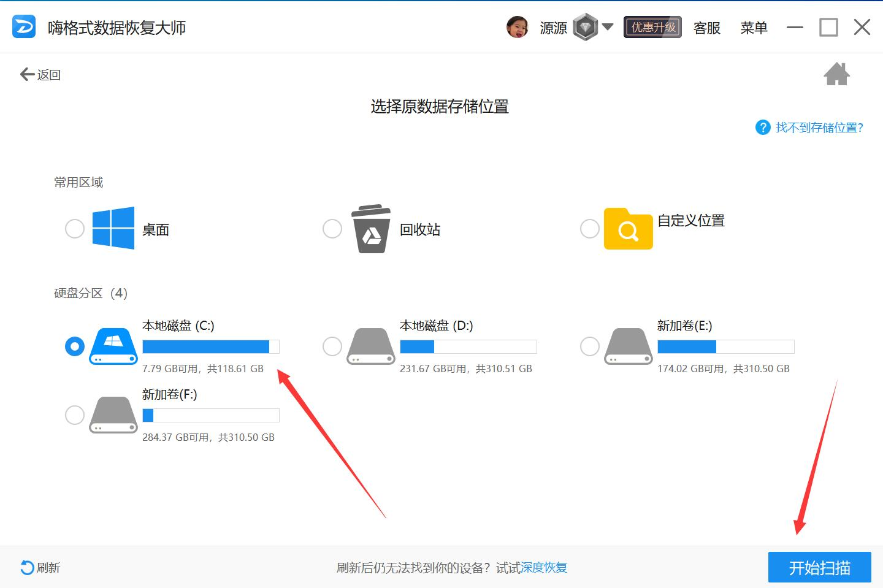Expand the account dropdown arrow
Screen dimensions: 883x588
point(608,27)
